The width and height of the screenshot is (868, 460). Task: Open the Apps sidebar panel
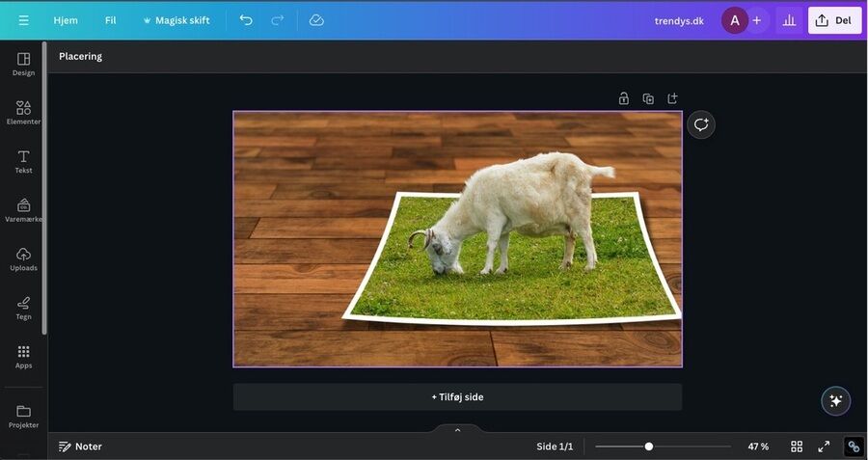coord(23,357)
